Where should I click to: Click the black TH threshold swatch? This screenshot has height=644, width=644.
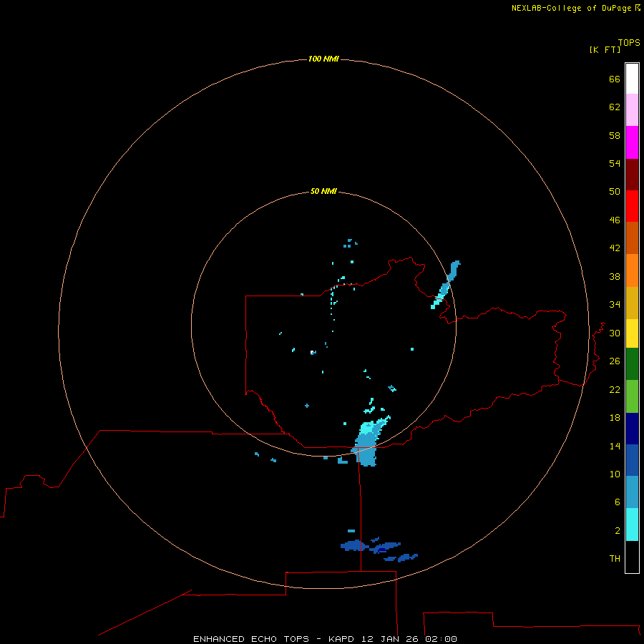click(x=632, y=557)
